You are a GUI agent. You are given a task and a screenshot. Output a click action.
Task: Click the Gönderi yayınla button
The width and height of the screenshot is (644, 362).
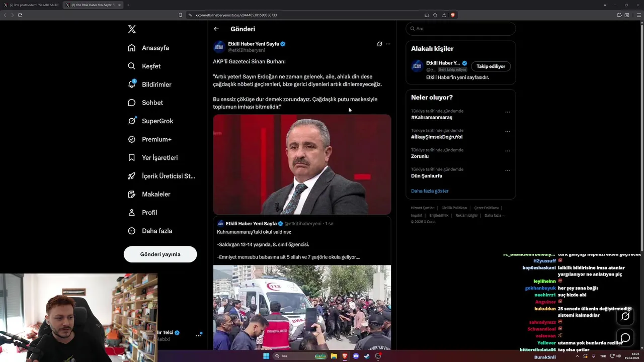tap(160, 254)
